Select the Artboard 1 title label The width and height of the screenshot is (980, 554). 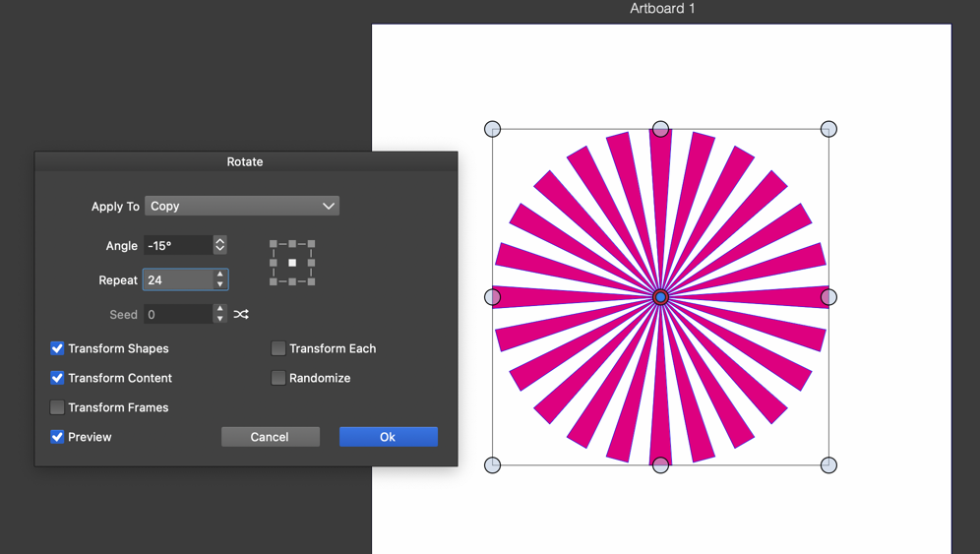pos(662,9)
